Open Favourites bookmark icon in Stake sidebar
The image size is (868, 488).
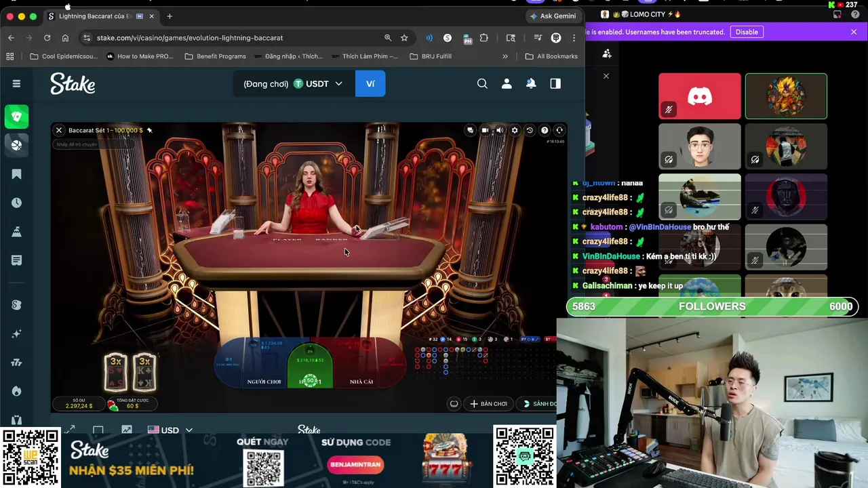point(17,174)
